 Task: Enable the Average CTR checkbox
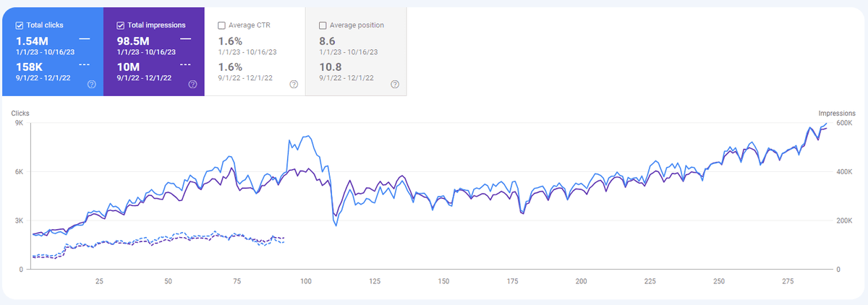pyautogui.click(x=222, y=25)
